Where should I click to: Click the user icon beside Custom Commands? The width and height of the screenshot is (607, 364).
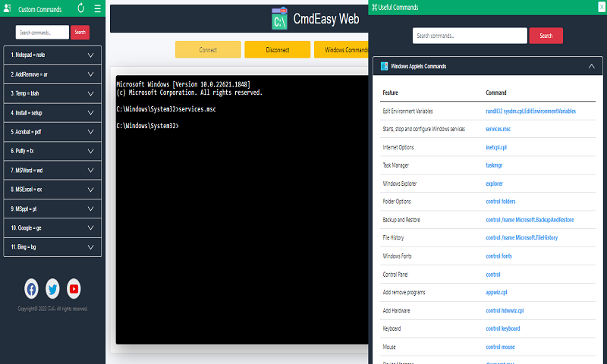8,8
